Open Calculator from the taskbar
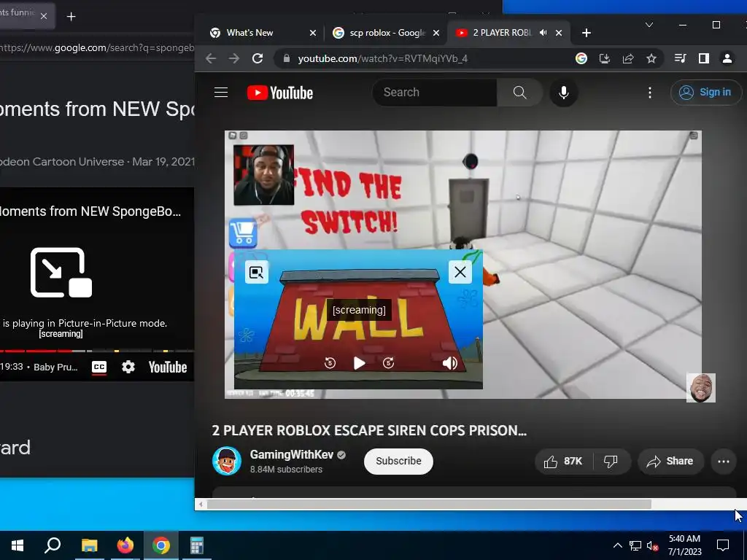The image size is (747, 560). point(197,545)
